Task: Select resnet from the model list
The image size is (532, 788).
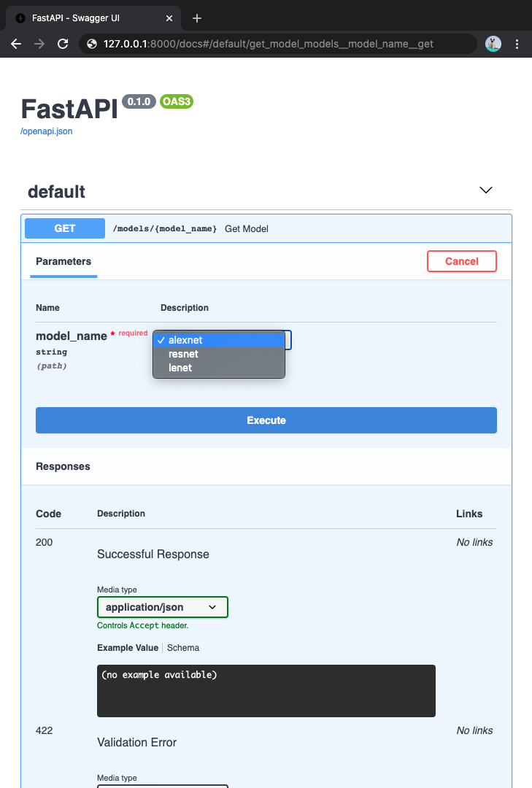Action: (183, 354)
